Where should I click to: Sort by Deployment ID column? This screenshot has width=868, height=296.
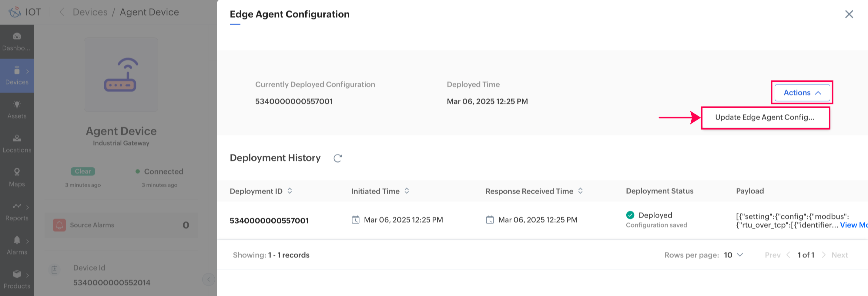[290, 191]
